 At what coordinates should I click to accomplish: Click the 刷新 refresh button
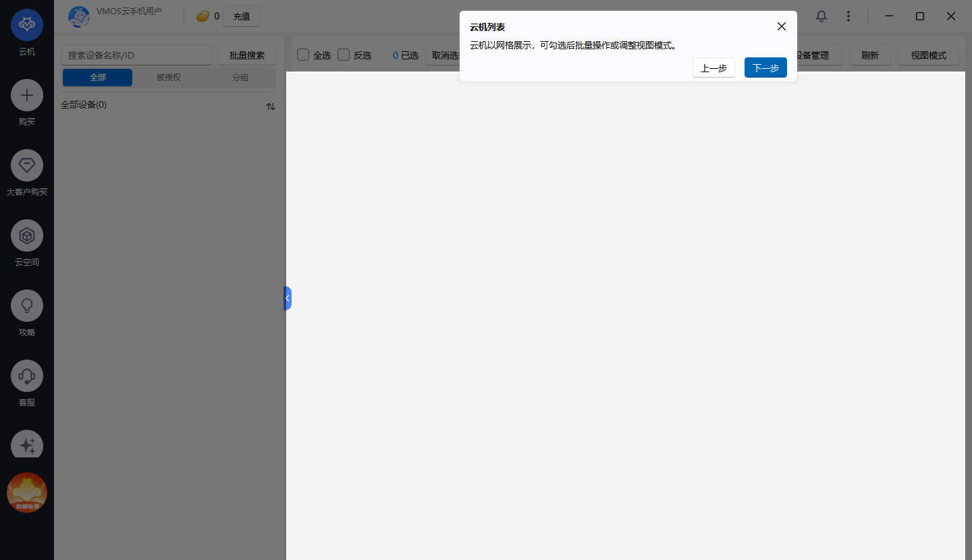870,55
